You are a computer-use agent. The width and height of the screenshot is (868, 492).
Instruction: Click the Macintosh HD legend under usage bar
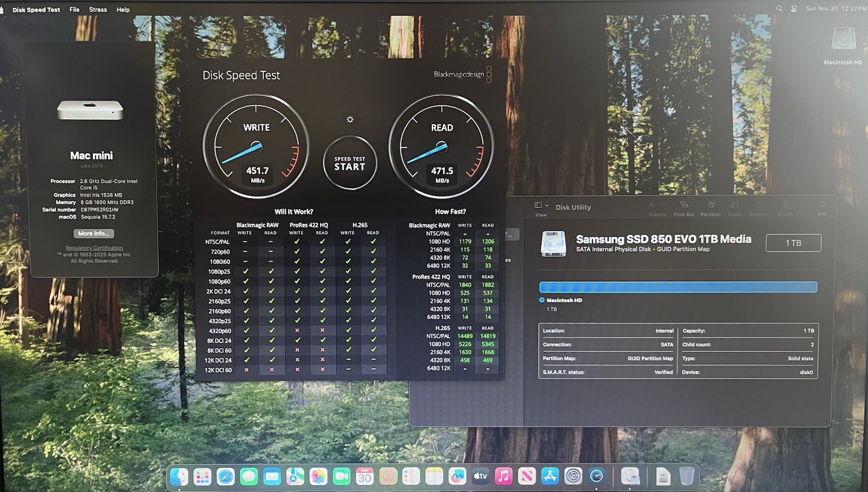561,300
